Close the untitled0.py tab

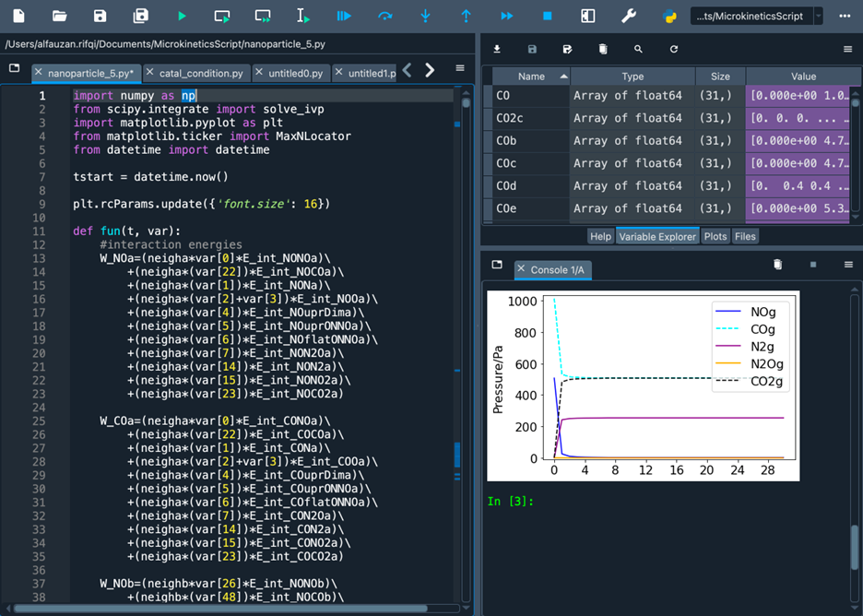pyautogui.click(x=259, y=72)
